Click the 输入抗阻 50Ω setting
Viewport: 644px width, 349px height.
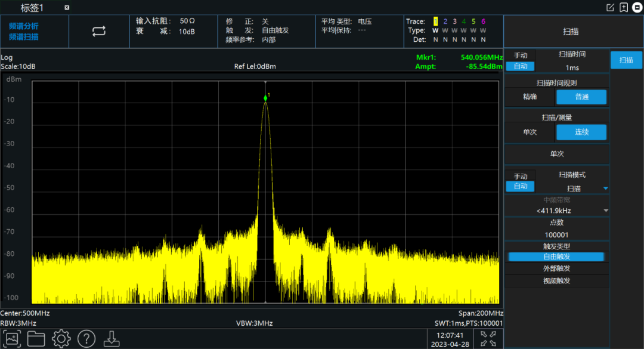pos(165,21)
